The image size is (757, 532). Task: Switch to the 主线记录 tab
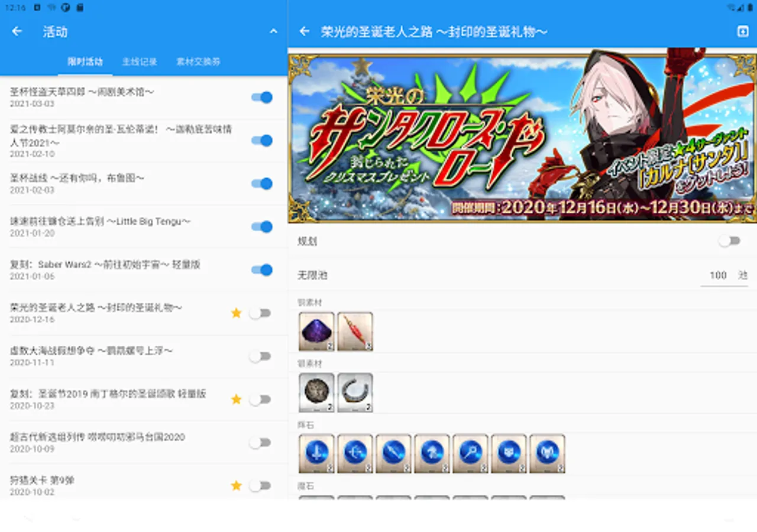click(140, 61)
